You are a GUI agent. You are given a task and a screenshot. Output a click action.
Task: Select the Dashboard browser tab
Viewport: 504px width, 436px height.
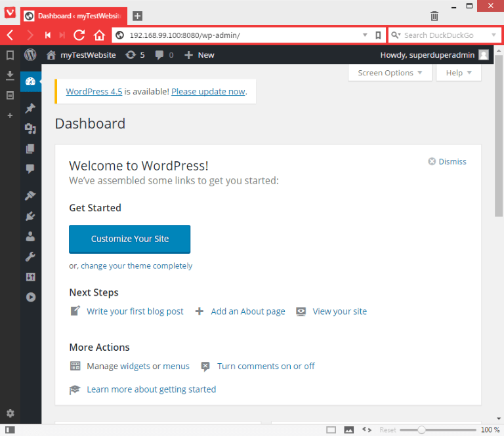click(73, 16)
